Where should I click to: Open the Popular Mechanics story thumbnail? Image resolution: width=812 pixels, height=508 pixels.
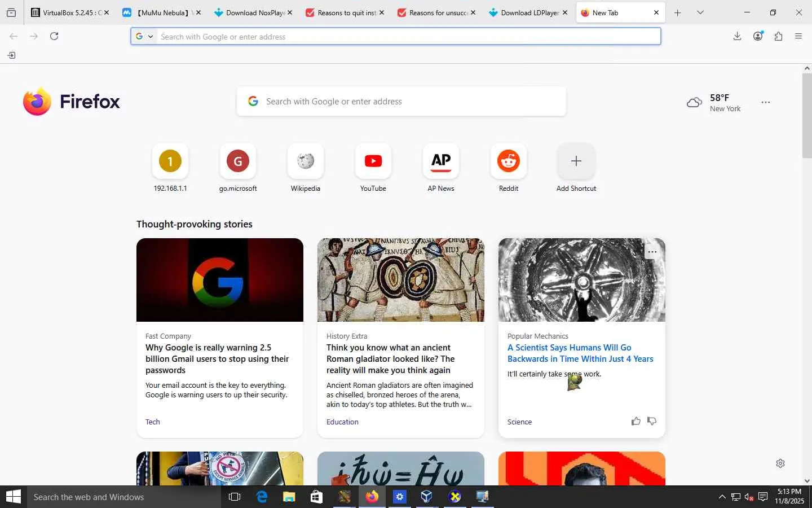tap(582, 280)
